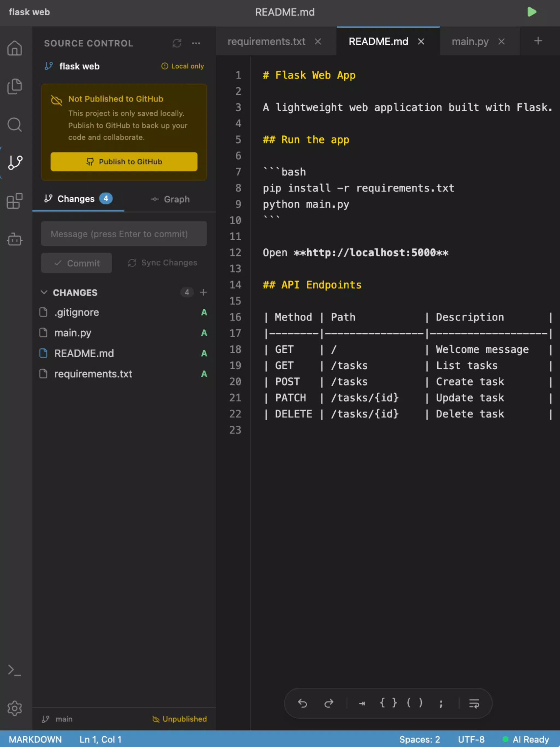Image resolution: width=560 pixels, height=747 pixels.
Task: Insert a tab with the indent icon
Action: pyautogui.click(x=362, y=704)
